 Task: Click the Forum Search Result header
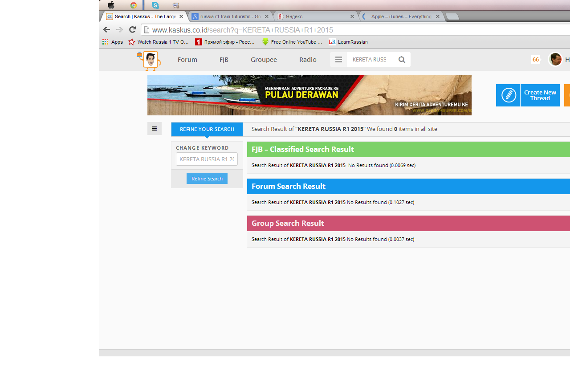(408, 186)
